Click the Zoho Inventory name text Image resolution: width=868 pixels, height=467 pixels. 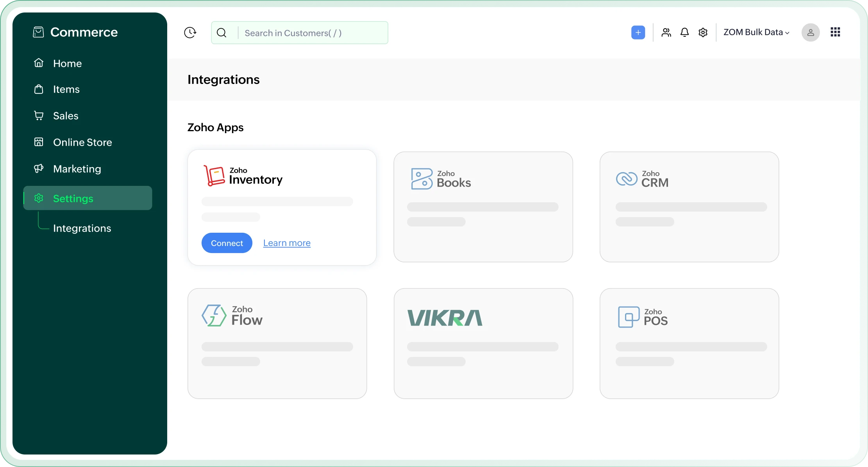[x=256, y=176]
